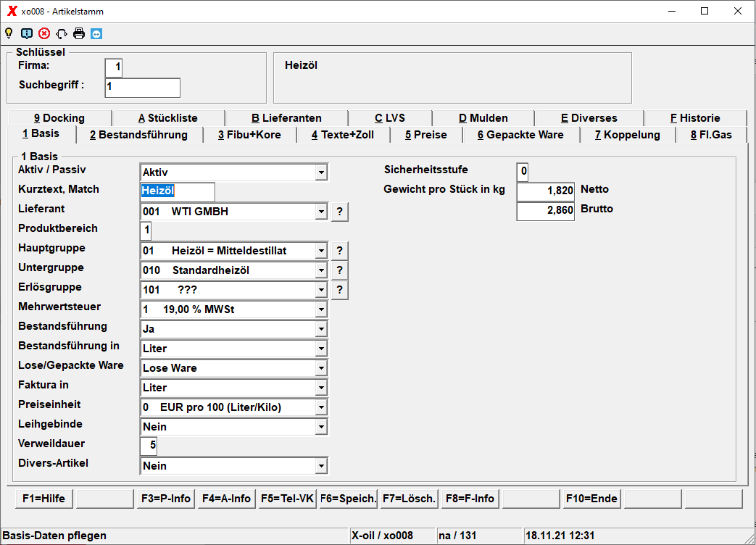Click the F4=A-Info button
756x545 pixels.
(227, 499)
